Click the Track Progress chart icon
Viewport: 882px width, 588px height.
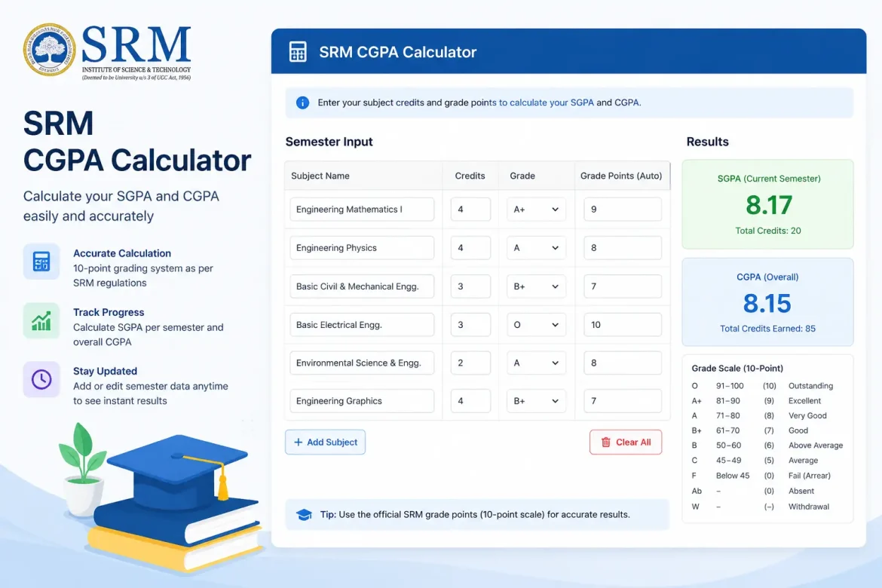point(41,320)
